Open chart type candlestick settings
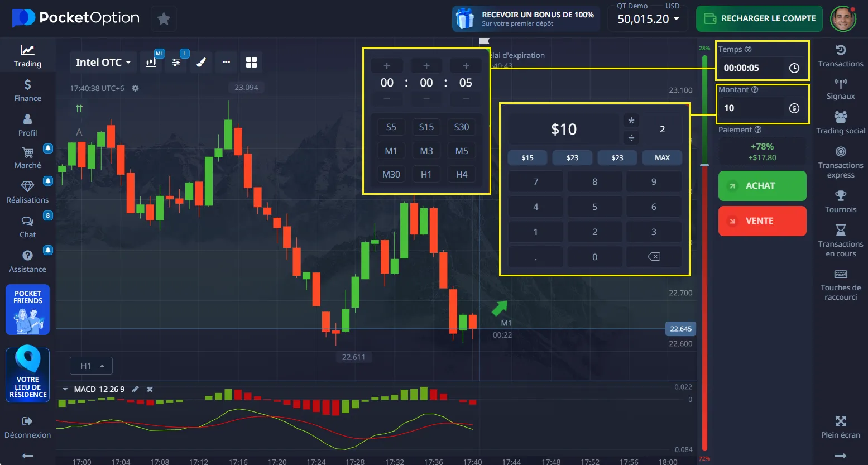The height and width of the screenshot is (465, 868). click(151, 63)
